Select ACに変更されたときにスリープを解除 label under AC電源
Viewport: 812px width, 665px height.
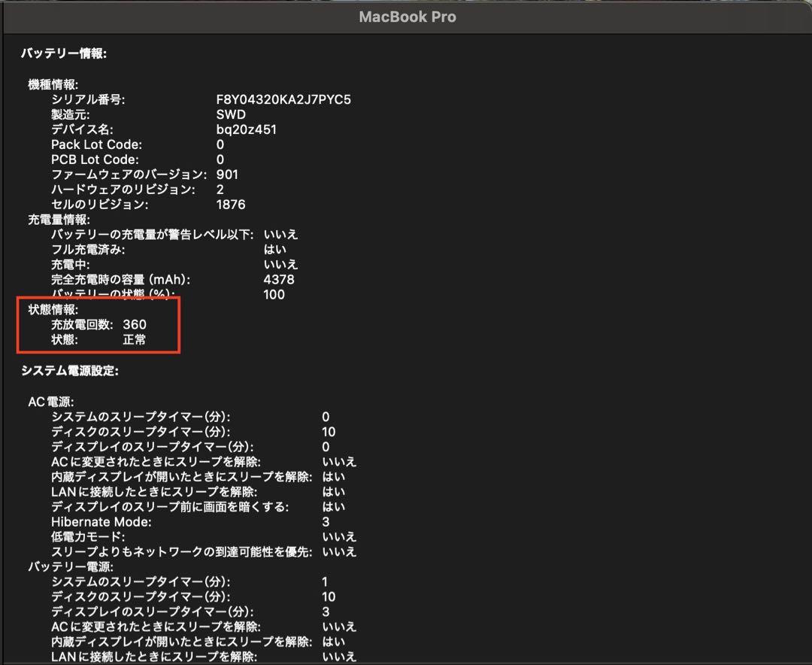pyautogui.click(x=156, y=463)
